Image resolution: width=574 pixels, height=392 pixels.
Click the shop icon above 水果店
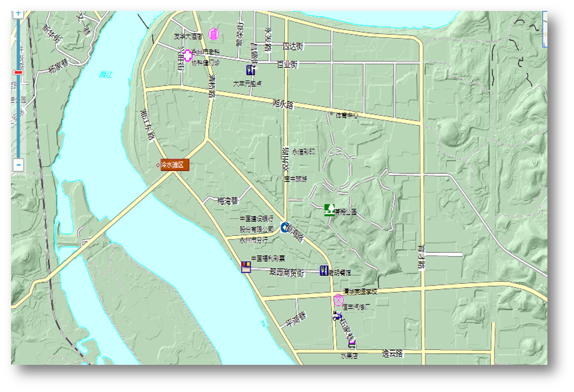[x=352, y=344]
